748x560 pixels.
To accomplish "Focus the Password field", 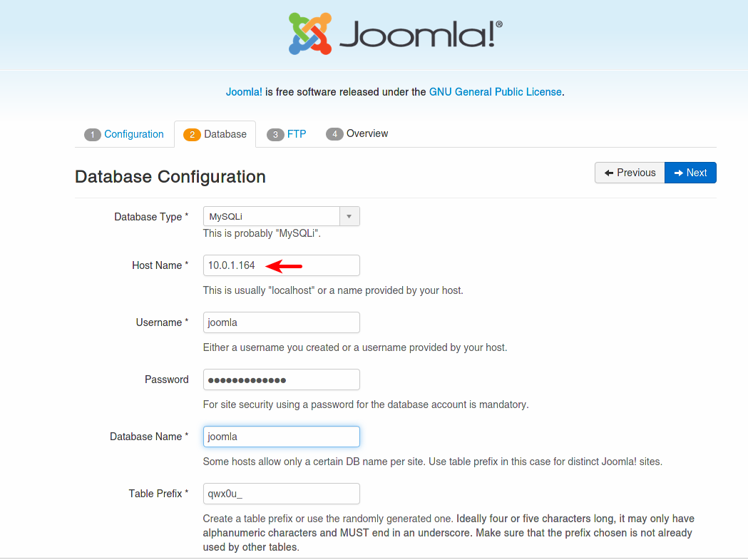I will point(282,380).
